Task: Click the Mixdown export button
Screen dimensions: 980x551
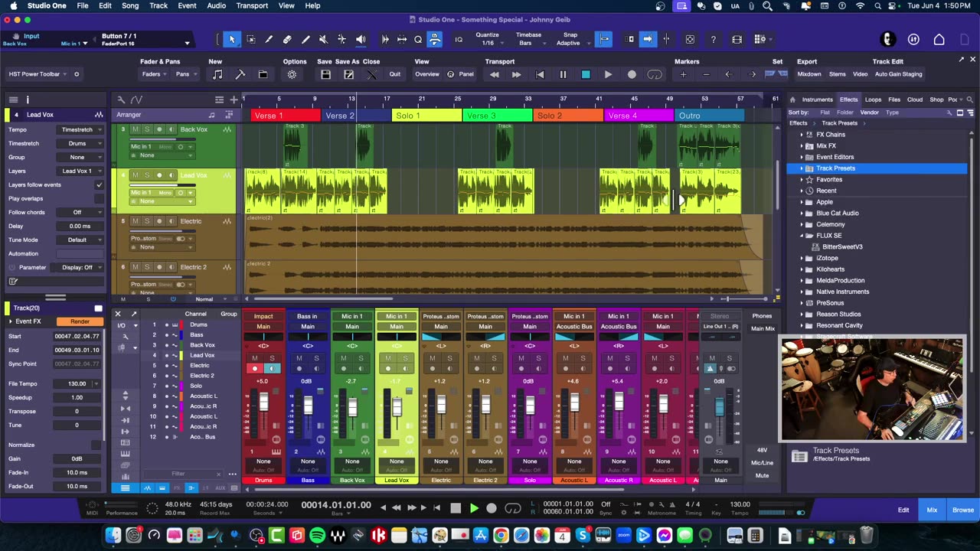Action: pyautogui.click(x=809, y=74)
